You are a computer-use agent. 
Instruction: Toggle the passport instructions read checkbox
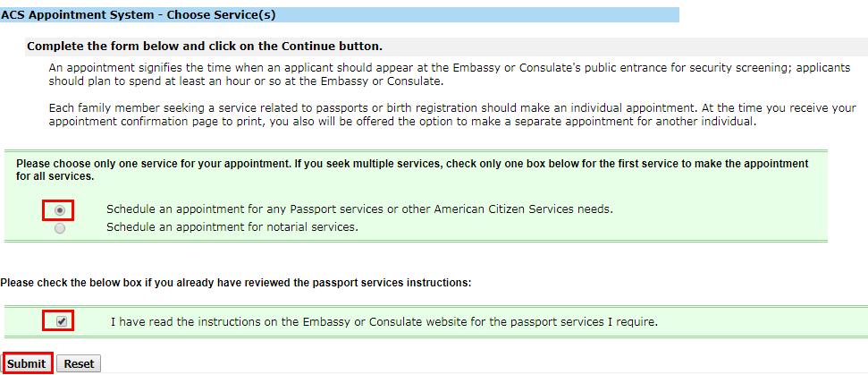(x=62, y=321)
